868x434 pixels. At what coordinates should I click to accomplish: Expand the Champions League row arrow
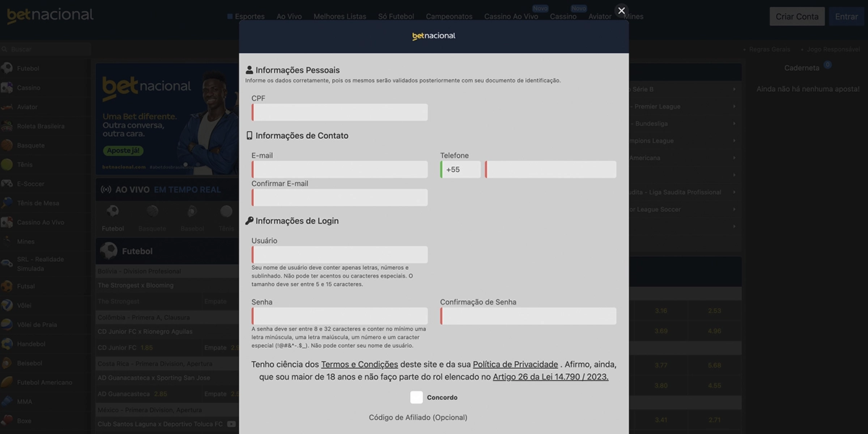coord(733,140)
